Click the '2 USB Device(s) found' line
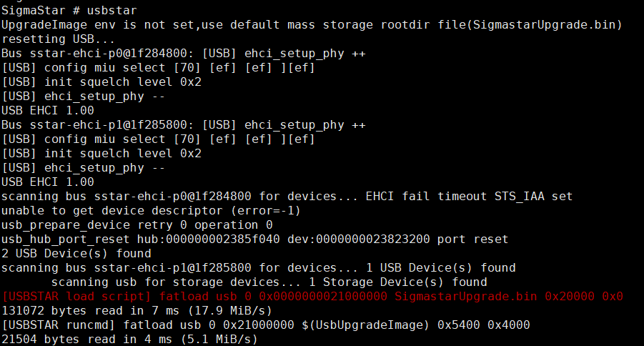 click(x=76, y=254)
